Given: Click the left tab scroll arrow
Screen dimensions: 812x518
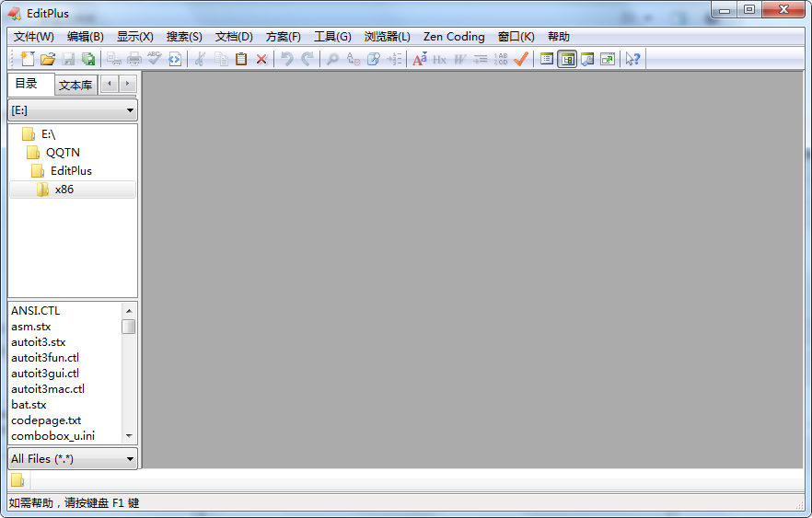Looking at the screenshot, I should click(x=110, y=84).
